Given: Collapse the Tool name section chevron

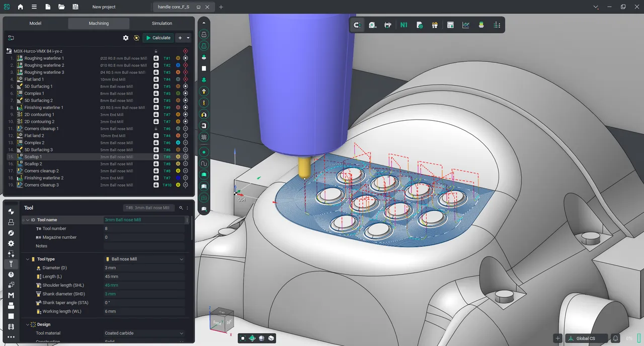Looking at the screenshot, I should point(27,220).
